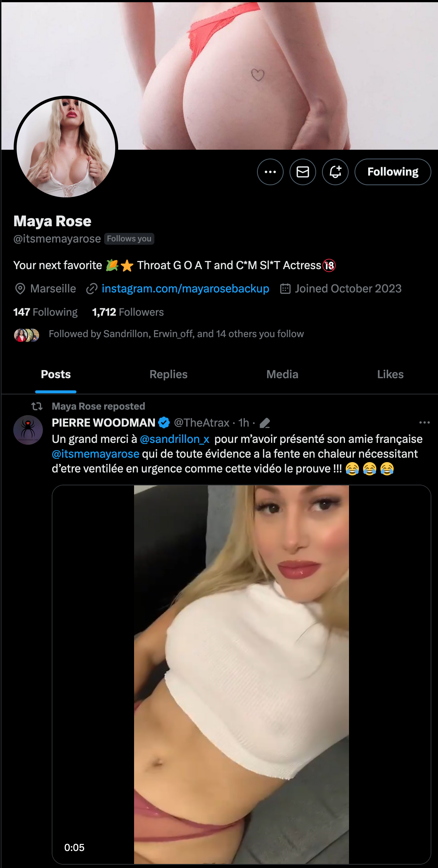Click the edited post pencil icon
438x868 pixels.
(x=265, y=423)
